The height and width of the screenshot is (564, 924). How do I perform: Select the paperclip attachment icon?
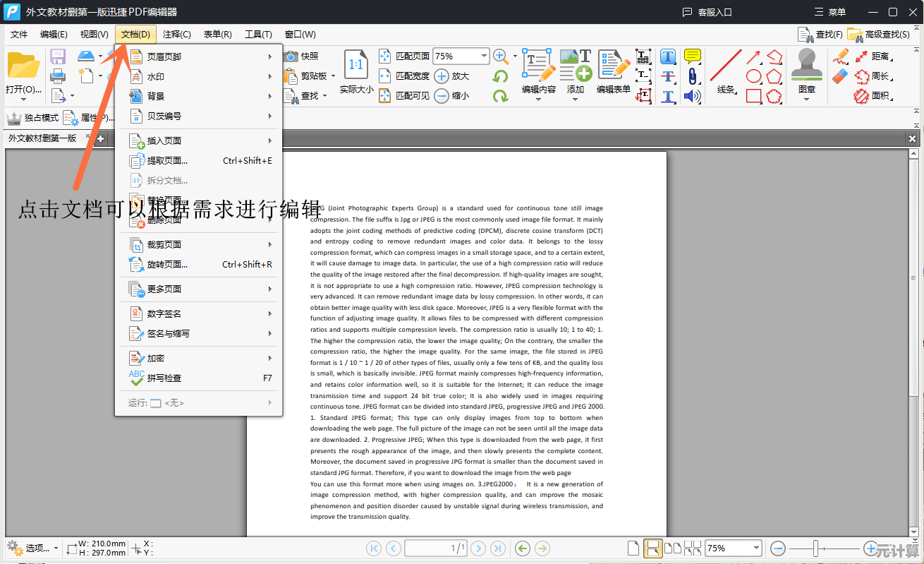click(x=693, y=76)
